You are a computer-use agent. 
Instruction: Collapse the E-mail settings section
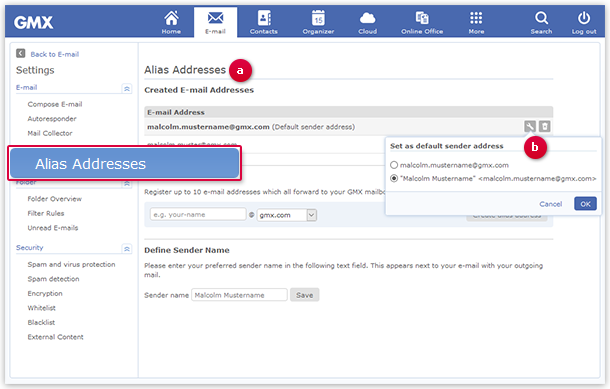click(x=127, y=89)
